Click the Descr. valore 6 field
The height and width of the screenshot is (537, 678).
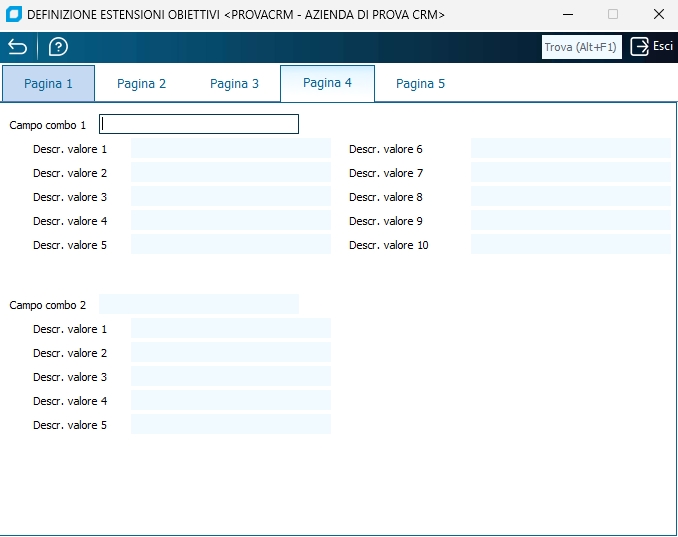571,148
